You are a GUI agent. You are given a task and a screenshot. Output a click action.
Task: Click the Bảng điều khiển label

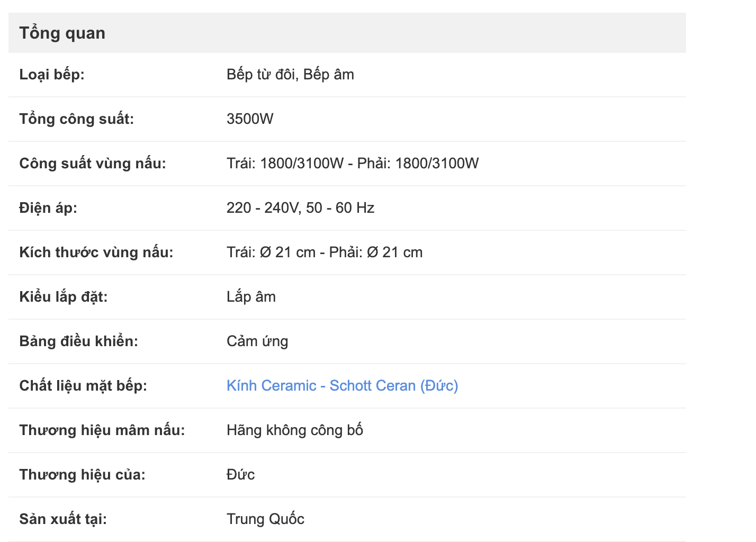tap(79, 341)
